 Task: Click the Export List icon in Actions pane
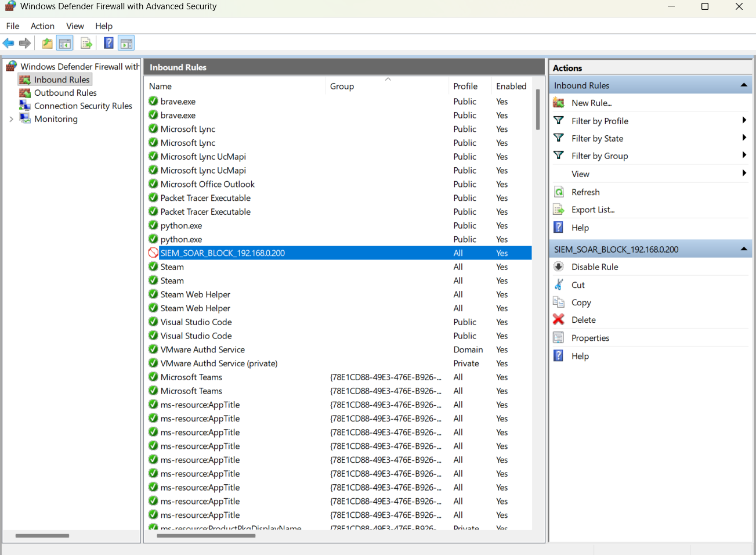559,210
